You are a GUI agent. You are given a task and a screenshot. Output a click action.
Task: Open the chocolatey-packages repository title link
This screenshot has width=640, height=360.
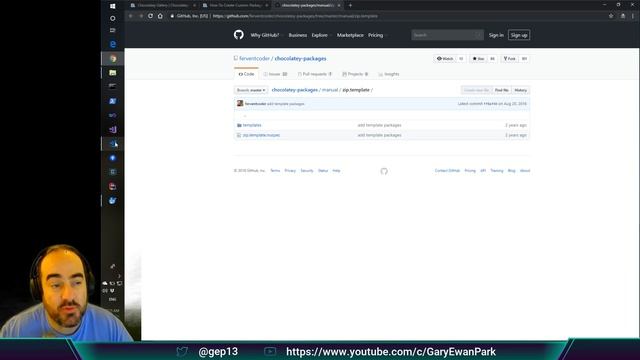point(300,58)
